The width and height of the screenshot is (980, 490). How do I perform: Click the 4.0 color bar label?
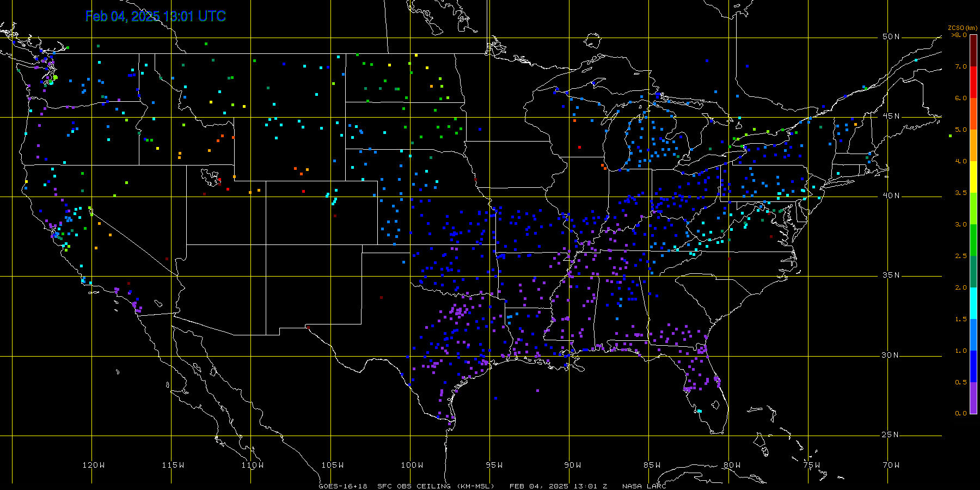point(961,161)
